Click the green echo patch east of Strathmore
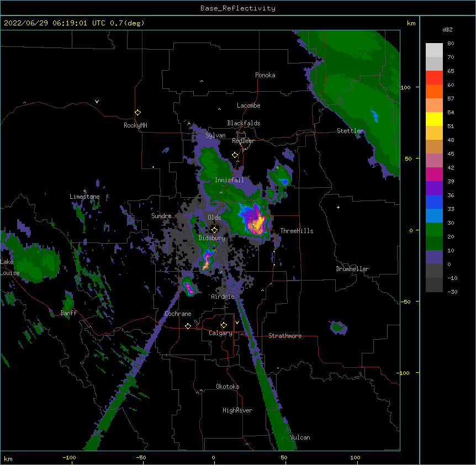This screenshot has width=476, height=465. (338, 327)
